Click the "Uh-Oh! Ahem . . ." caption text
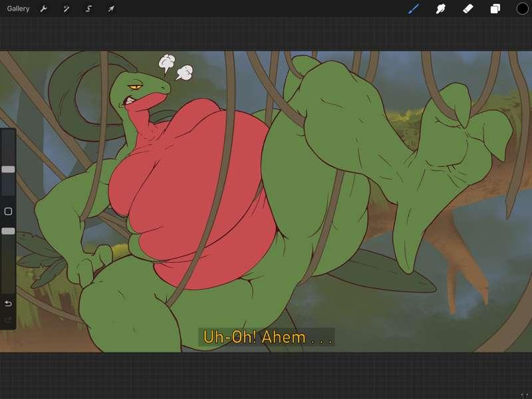The width and height of the screenshot is (532, 399). pos(267,337)
